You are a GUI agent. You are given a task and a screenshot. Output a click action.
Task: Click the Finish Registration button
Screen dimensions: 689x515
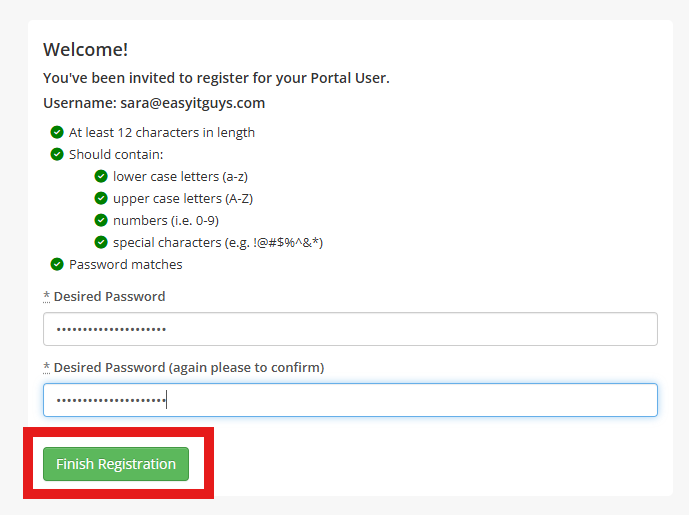(x=116, y=464)
